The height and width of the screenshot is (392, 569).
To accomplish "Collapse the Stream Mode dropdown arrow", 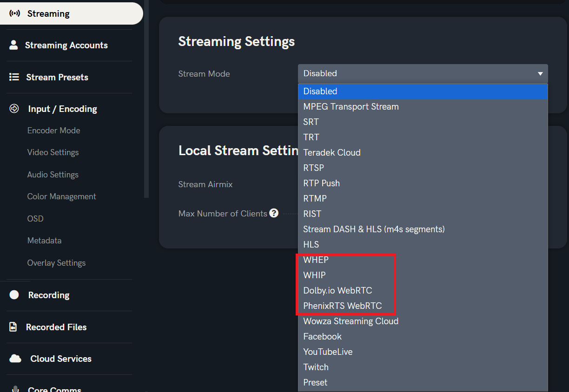I will pos(540,74).
